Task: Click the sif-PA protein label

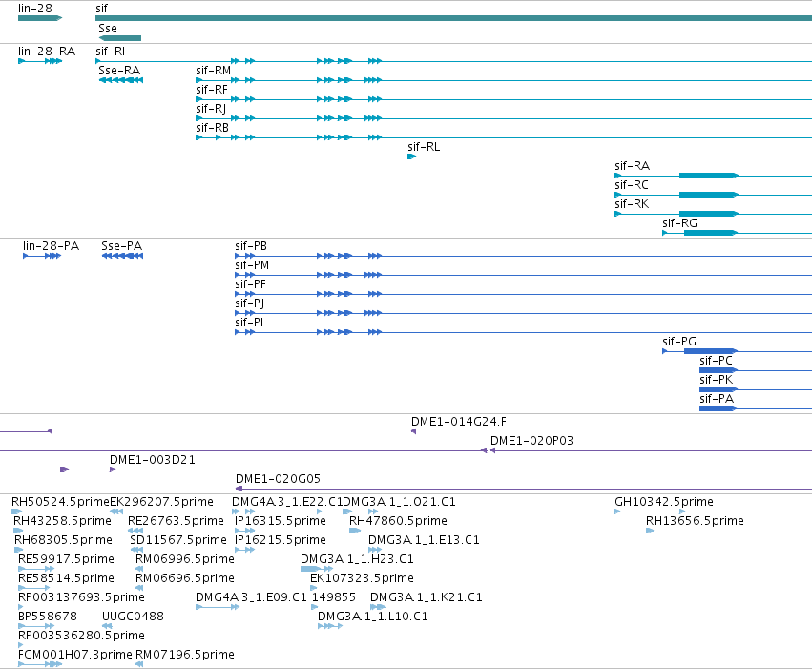Action: click(717, 399)
